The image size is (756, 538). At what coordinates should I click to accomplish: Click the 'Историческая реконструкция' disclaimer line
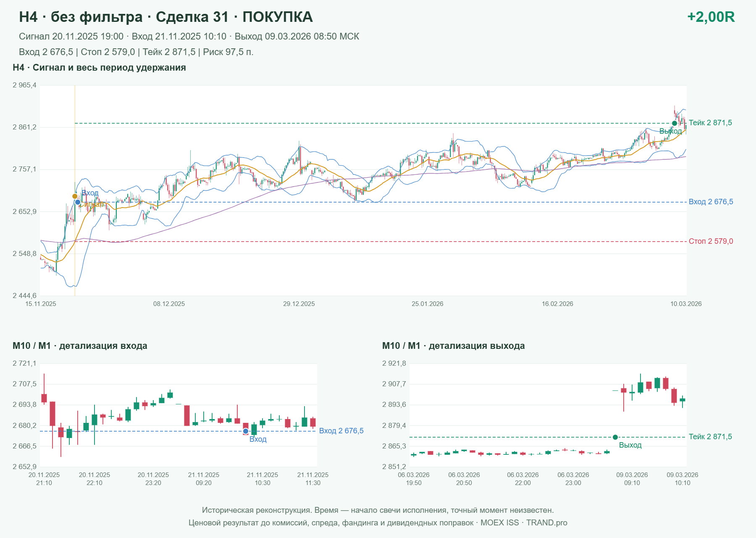[x=378, y=510]
